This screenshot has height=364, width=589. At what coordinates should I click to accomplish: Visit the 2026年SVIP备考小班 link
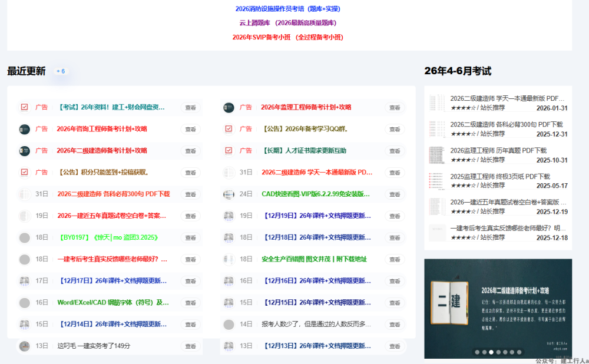(x=287, y=37)
